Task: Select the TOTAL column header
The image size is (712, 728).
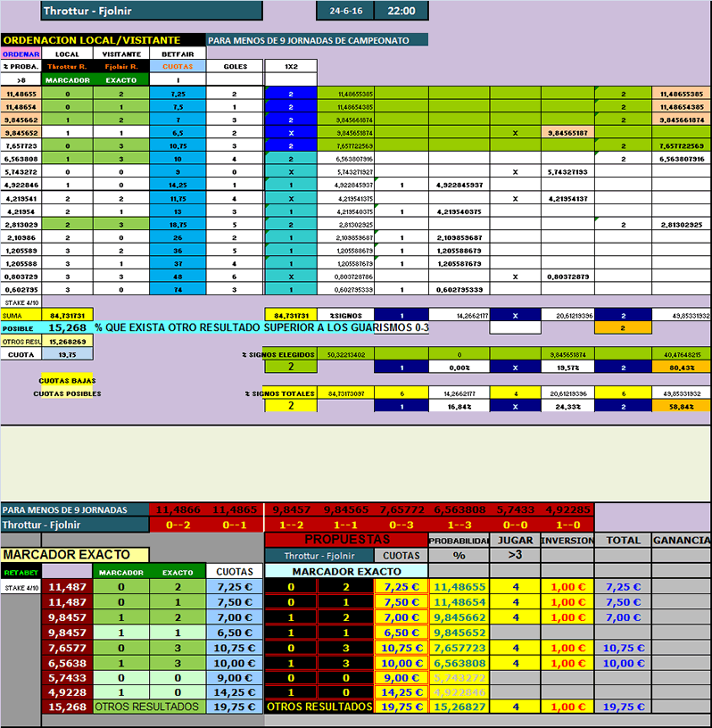Action: click(624, 541)
